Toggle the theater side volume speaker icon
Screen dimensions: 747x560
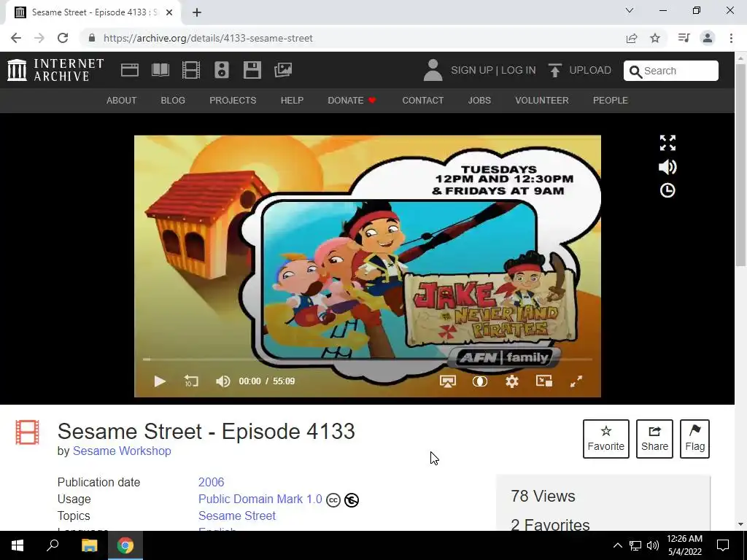pyautogui.click(x=667, y=167)
